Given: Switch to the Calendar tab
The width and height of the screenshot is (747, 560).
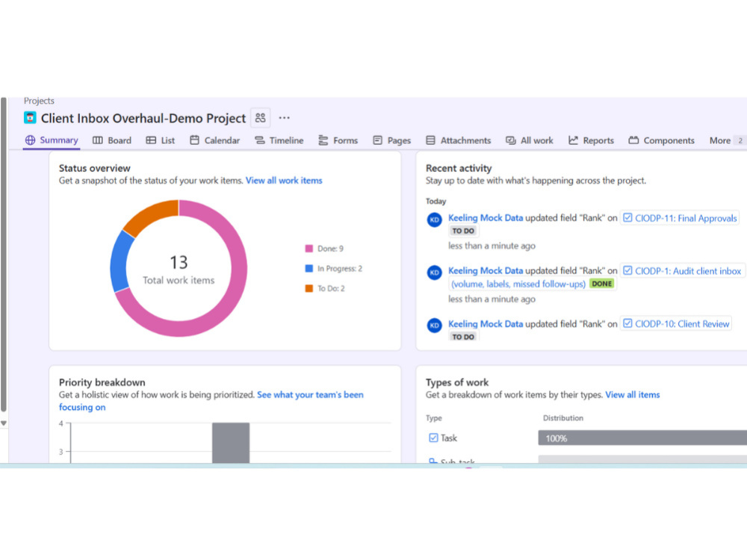Looking at the screenshot, I should (x=215, y=140).
